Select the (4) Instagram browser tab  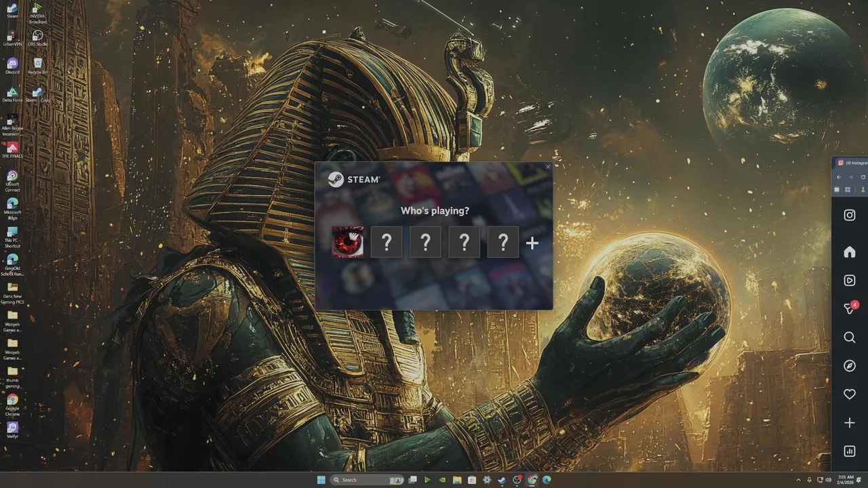(852, 163)
